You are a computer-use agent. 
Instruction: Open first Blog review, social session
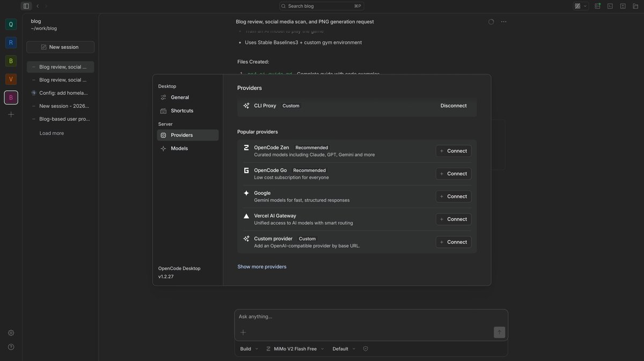coord(60,67)
